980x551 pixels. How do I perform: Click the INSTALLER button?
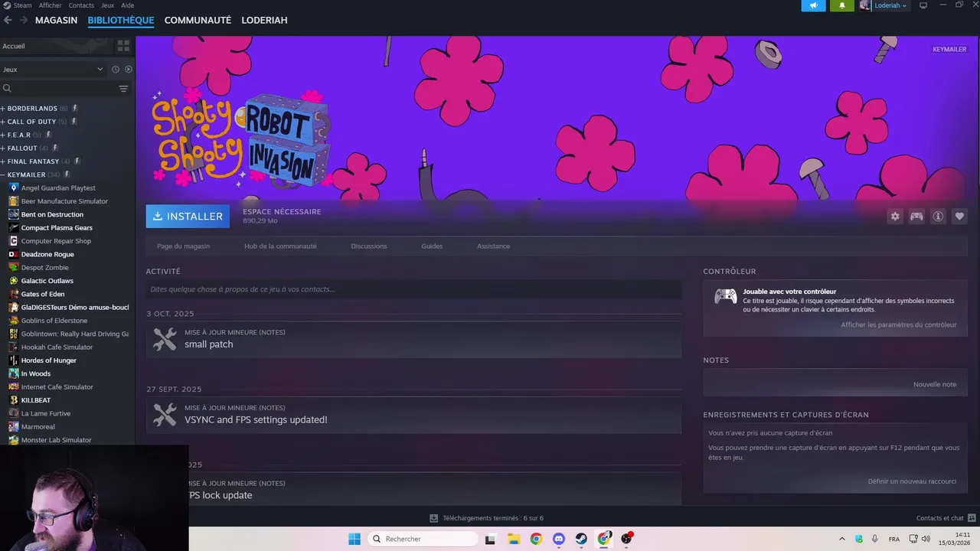(188, 216)
